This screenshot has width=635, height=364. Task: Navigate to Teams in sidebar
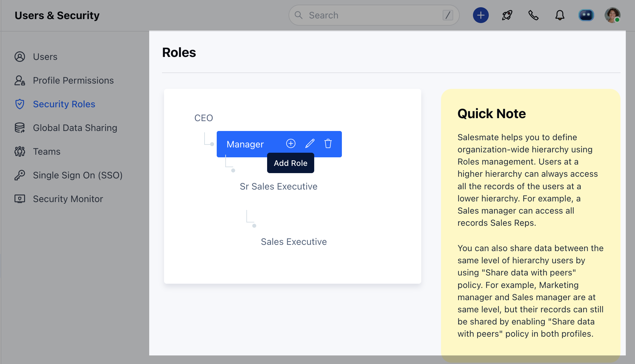tap(46, 151)
